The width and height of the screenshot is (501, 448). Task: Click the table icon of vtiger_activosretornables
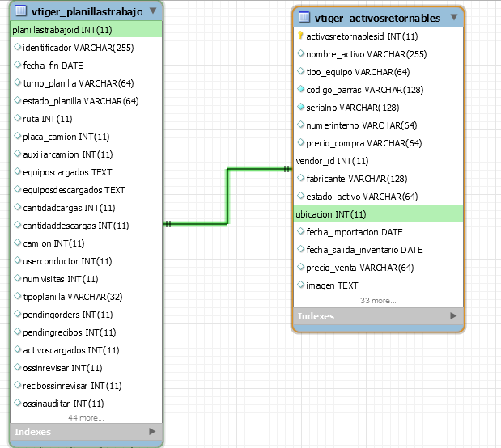point(304,17)
